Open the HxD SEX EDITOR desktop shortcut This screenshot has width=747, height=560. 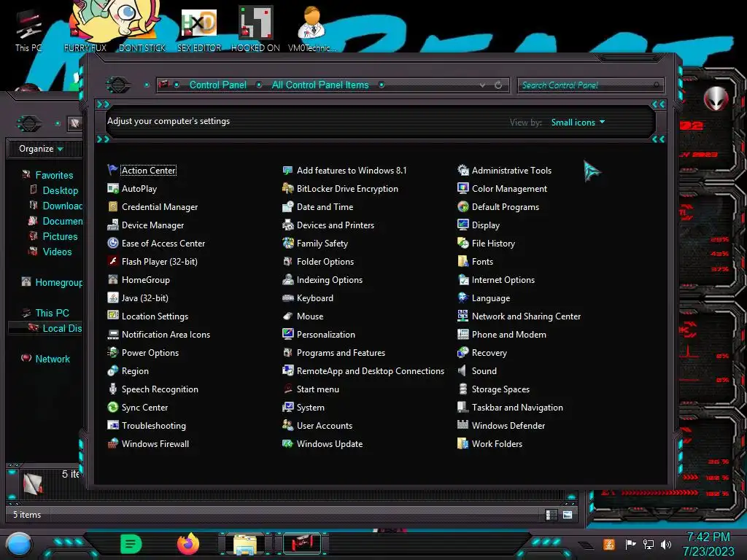(x=198, y=29)
